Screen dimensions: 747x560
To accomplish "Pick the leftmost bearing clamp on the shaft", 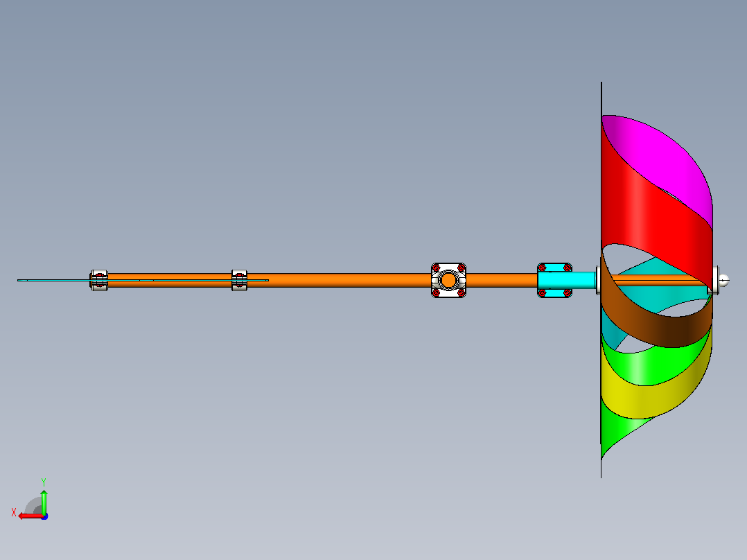I will [99, 280].
